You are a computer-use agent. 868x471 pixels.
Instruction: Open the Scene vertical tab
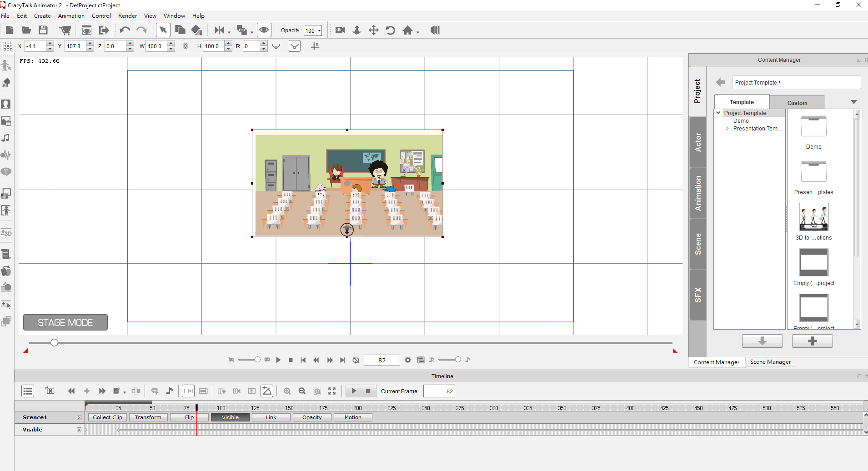click(x=698, y=244)
